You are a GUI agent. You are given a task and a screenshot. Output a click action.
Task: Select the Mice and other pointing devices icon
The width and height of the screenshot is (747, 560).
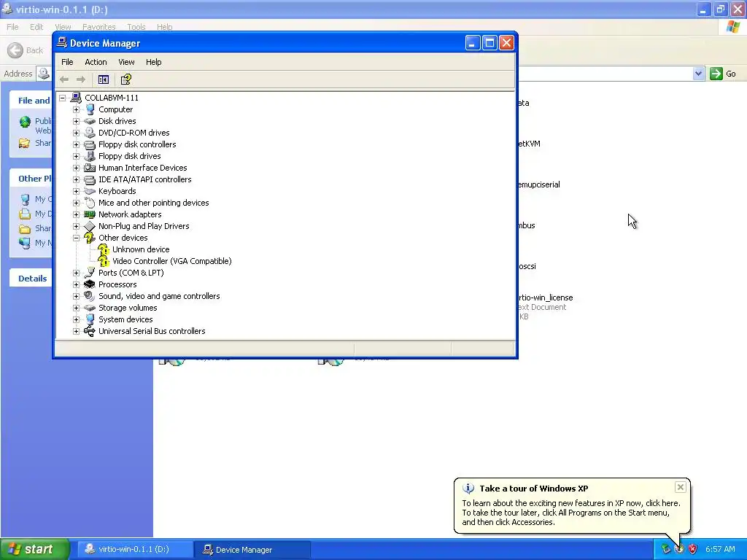pyautogui.click(x=90, y=203)
